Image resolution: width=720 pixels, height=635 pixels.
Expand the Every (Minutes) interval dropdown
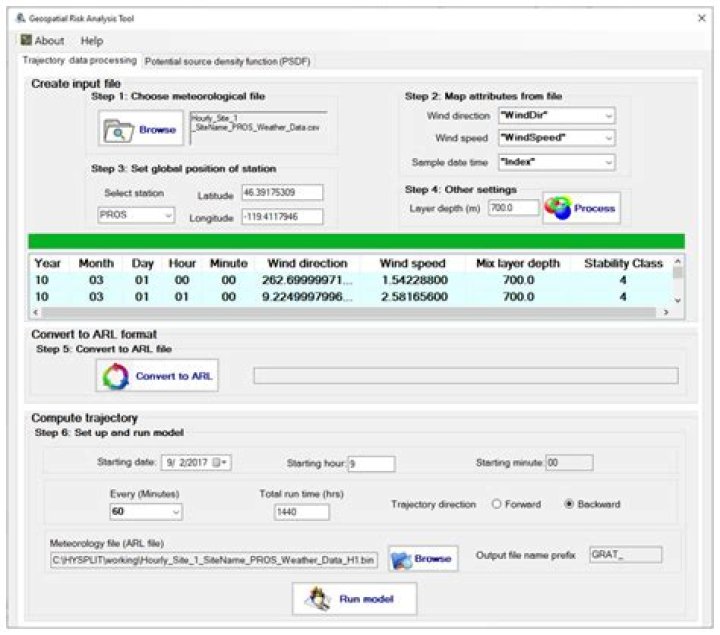tap(176, 512)
